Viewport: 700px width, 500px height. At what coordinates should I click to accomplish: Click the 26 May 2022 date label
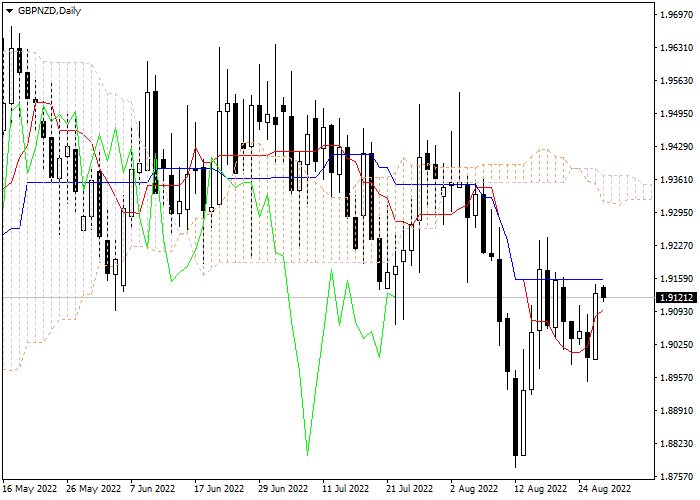click(x=94, y=489)
